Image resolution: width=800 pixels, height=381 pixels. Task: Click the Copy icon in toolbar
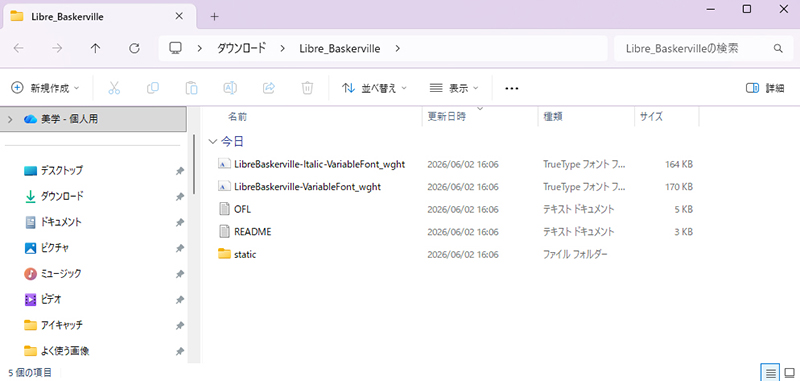coord(153,88)
